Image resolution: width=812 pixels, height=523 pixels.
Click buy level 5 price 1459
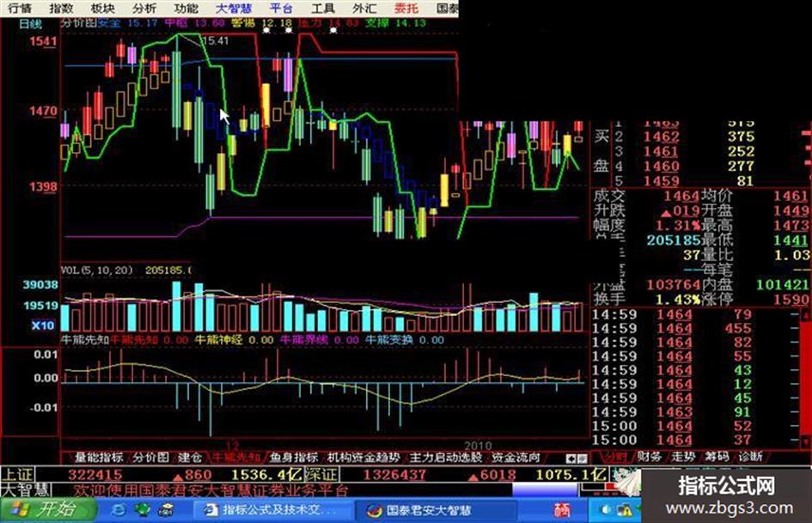pos(661,181)
